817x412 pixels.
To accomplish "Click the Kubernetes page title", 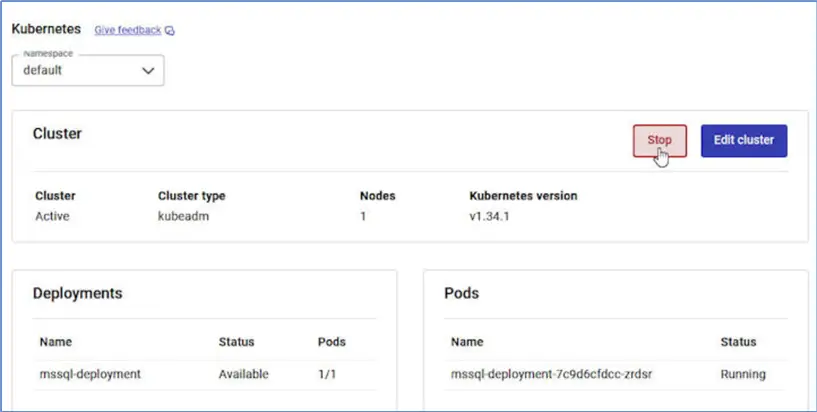I will click(46, 29).
